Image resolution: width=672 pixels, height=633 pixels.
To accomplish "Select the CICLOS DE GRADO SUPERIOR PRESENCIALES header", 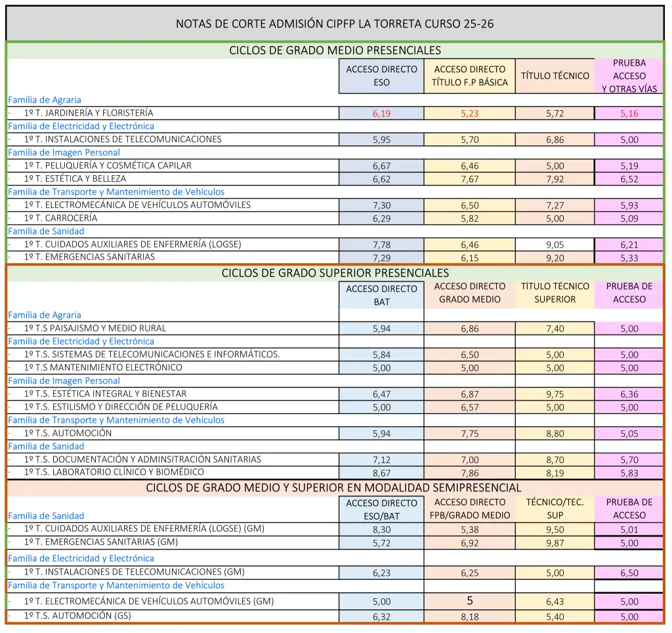I will pyautogui.click(x=335, y=273).
